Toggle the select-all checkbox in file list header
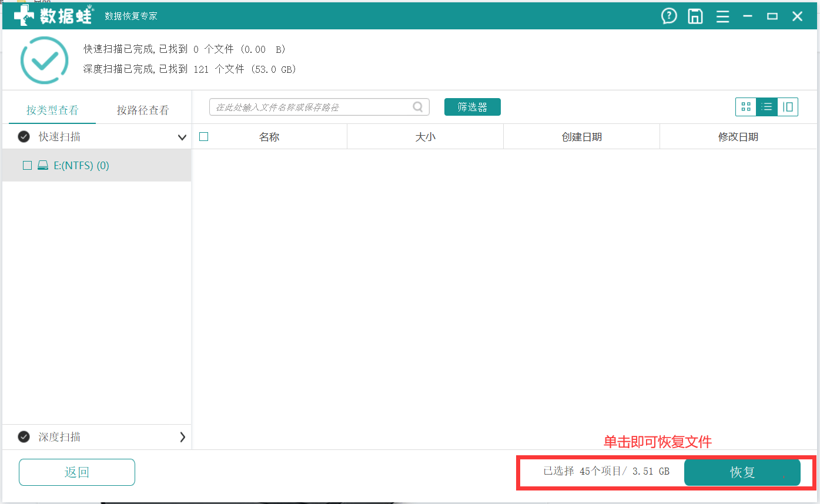This screenshot has height=504, width=820. tap(203, 136)
